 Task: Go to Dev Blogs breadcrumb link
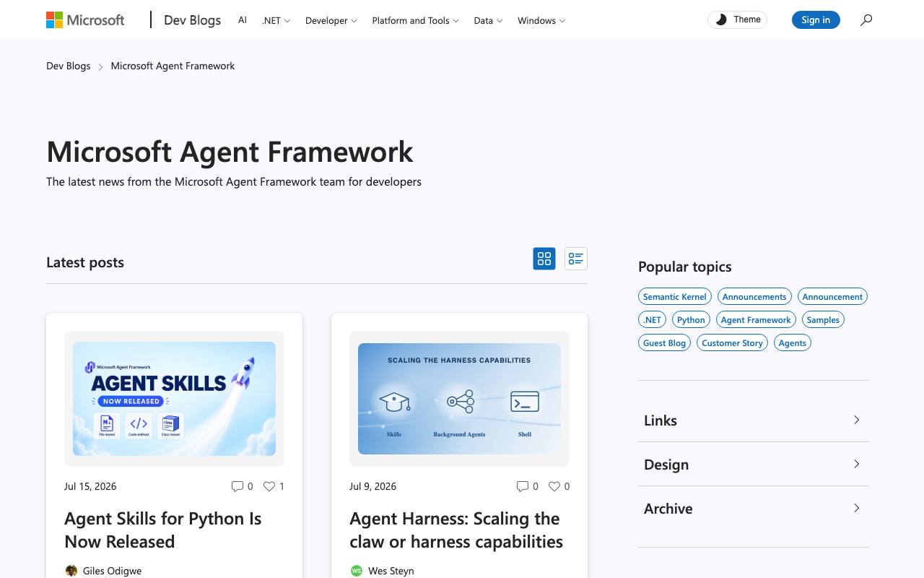coord(69,66)
